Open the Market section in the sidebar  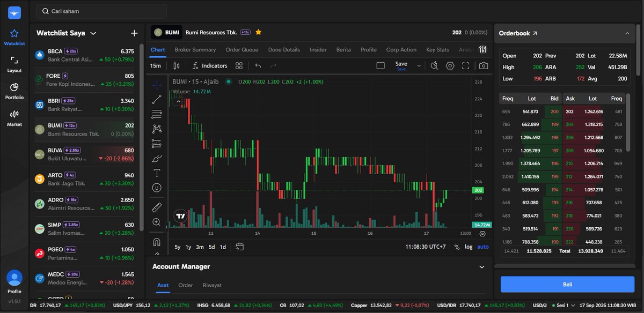point(14,118)
